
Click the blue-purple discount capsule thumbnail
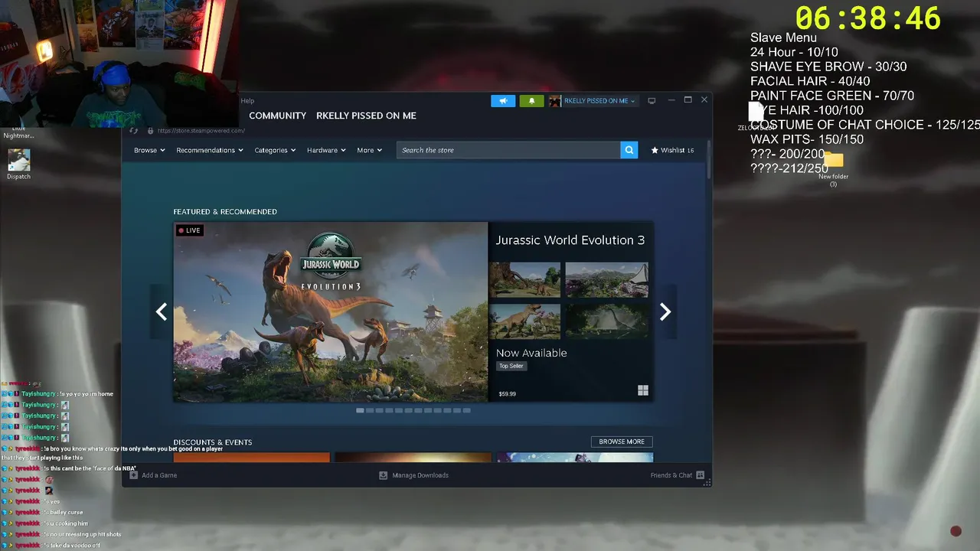[x=575, y=458]
